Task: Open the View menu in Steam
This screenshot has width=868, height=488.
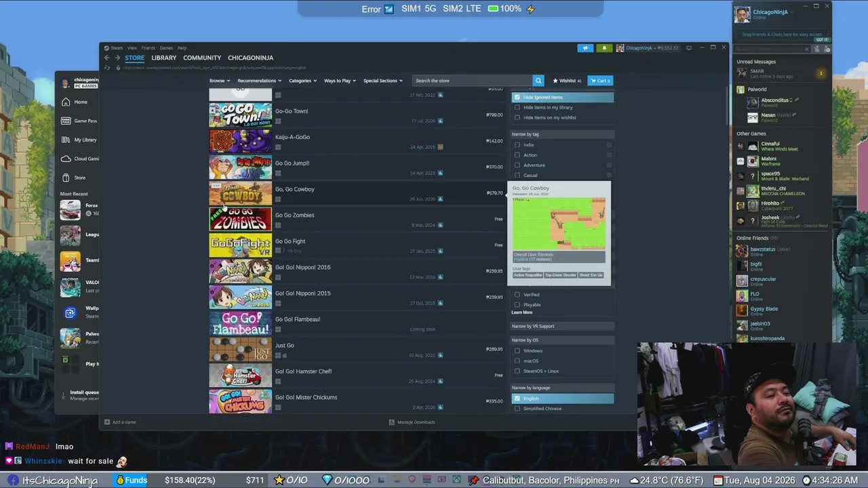Action: [132, 48]
